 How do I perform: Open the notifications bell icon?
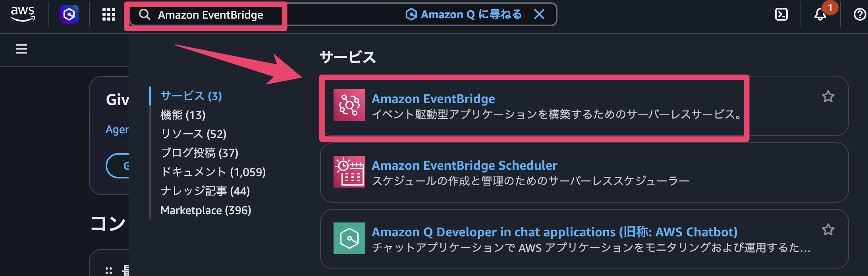[820, 15]
